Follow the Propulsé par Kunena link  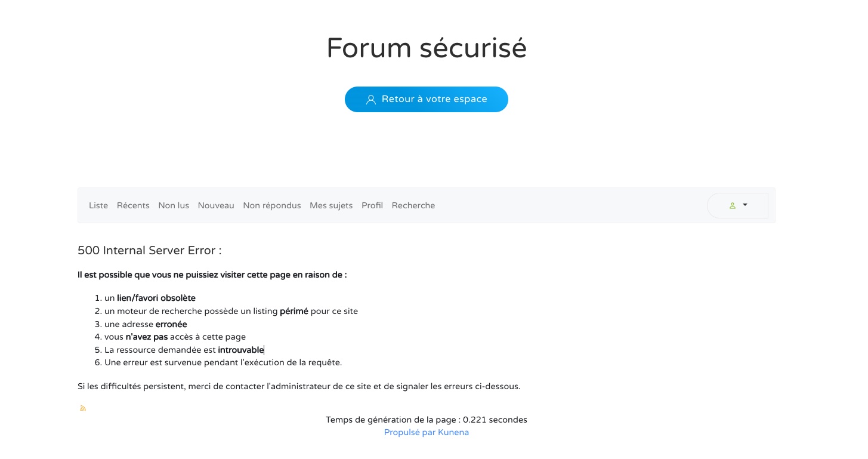click(x=427, y=433)
